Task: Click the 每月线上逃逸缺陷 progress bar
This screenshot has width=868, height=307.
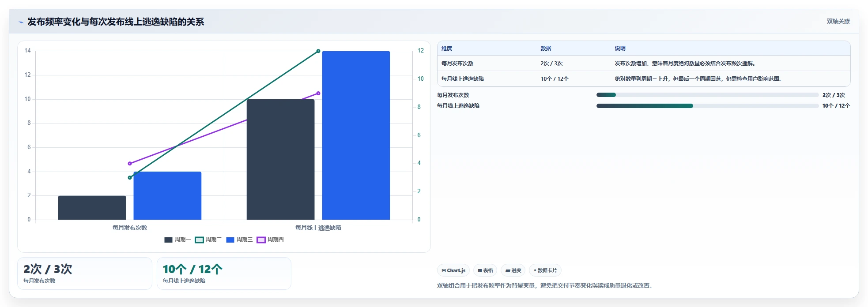Action: tap(707, 106)
